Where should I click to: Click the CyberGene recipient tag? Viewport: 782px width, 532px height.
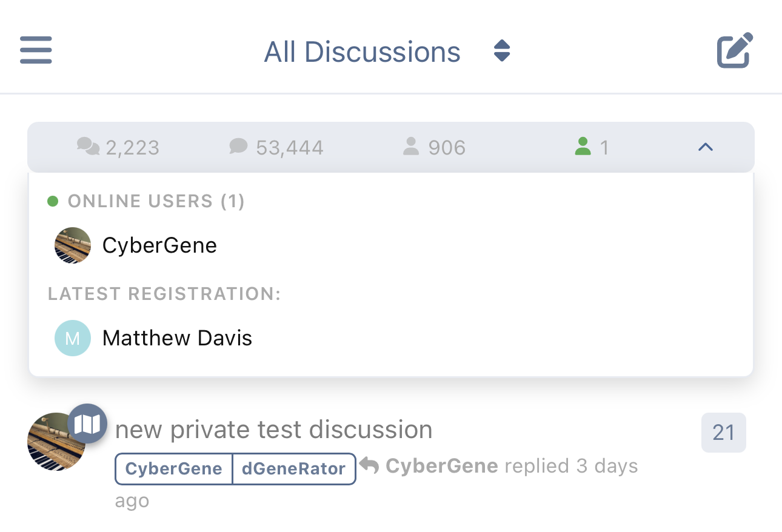tap(173, 468)
